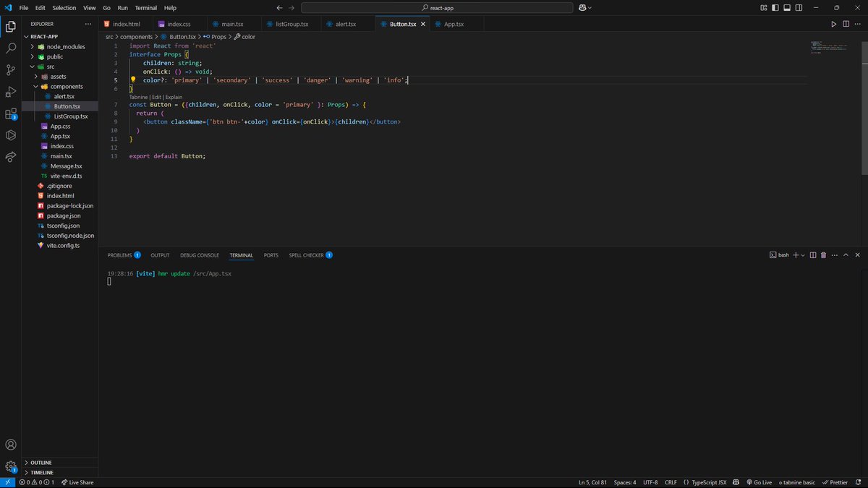The image size is (868, 488).
Task: Close the Button.tsx editor tab
Action: click(x=423, y=24)
